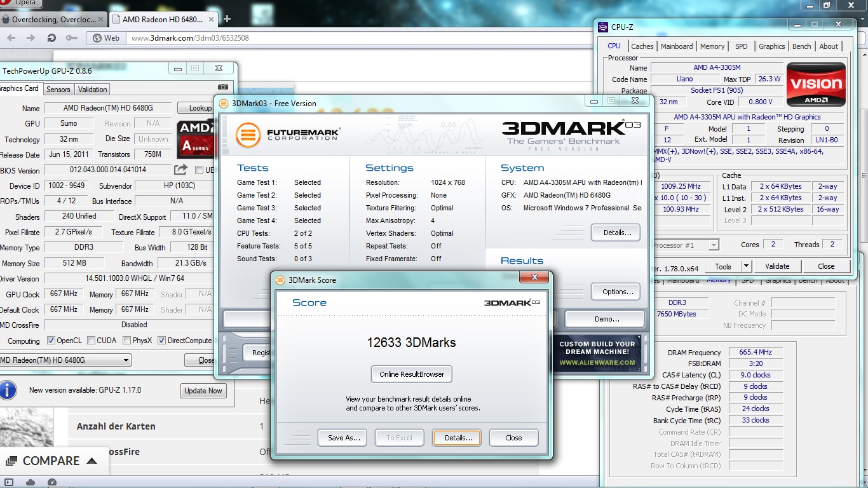Screen dimensions: 868x488
Task: Click Update Now for GPU-Z
Action: pos(203,391)
